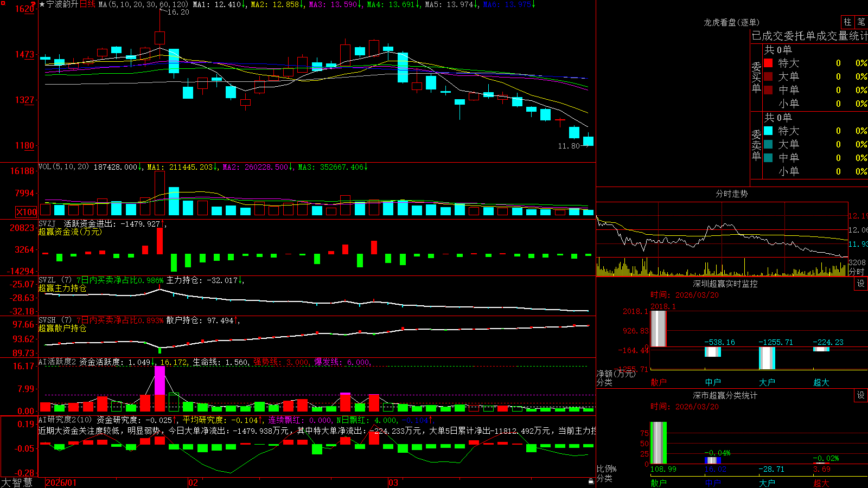Click the green 散户 bar showing 108.99

pos(659,443)
